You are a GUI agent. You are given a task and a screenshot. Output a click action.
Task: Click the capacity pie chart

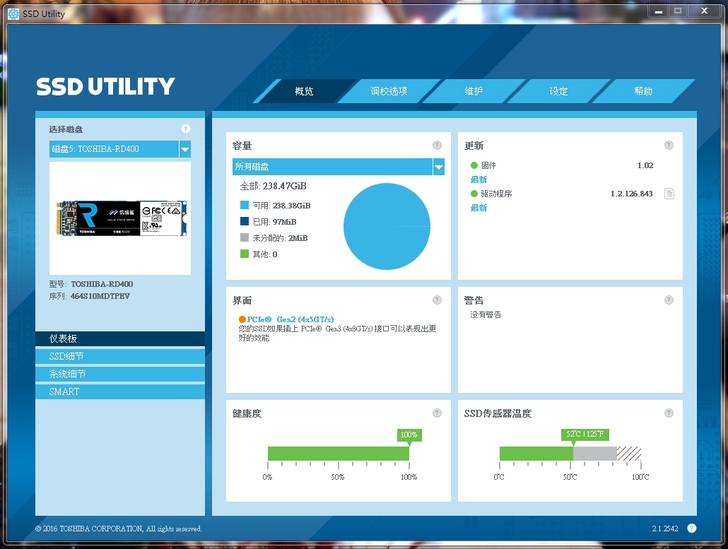387,226
